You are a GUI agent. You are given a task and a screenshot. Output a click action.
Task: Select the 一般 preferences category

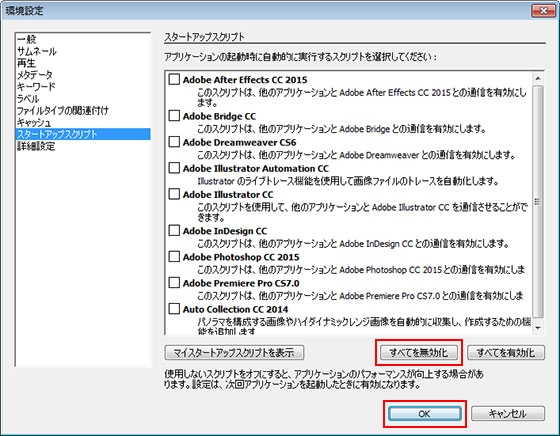click(x=83, y=39)
